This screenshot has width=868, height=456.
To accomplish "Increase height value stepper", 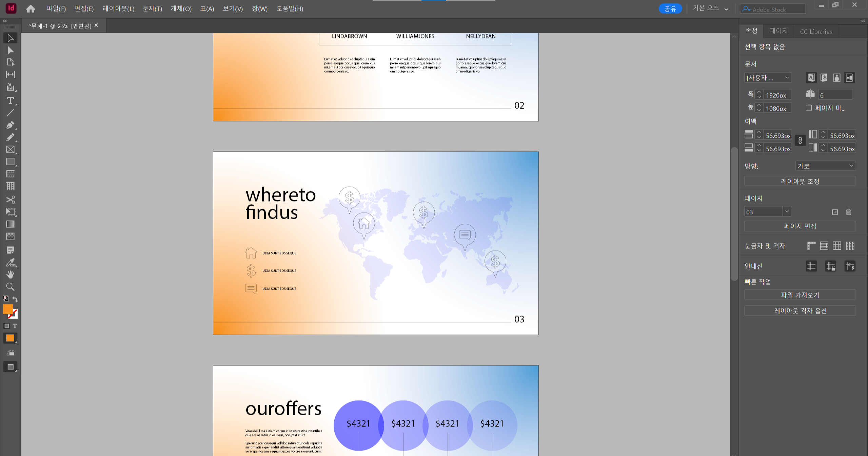I will (759, 106).
